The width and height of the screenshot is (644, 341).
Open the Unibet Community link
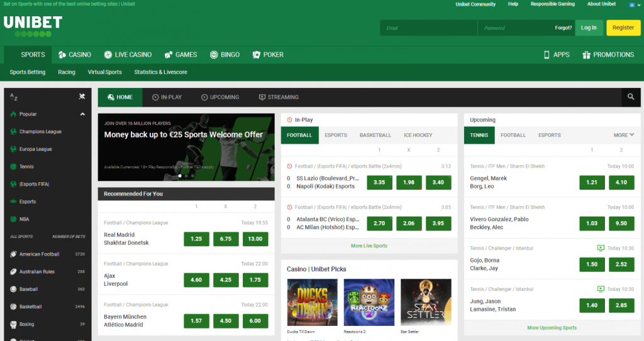tap(475, 4)
